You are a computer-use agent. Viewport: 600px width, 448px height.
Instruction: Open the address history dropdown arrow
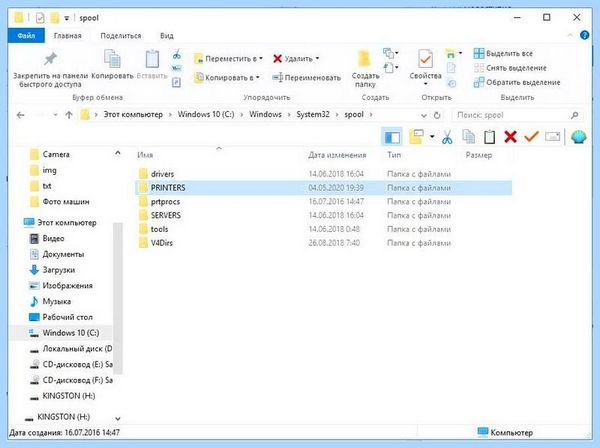tap(424, 115)
